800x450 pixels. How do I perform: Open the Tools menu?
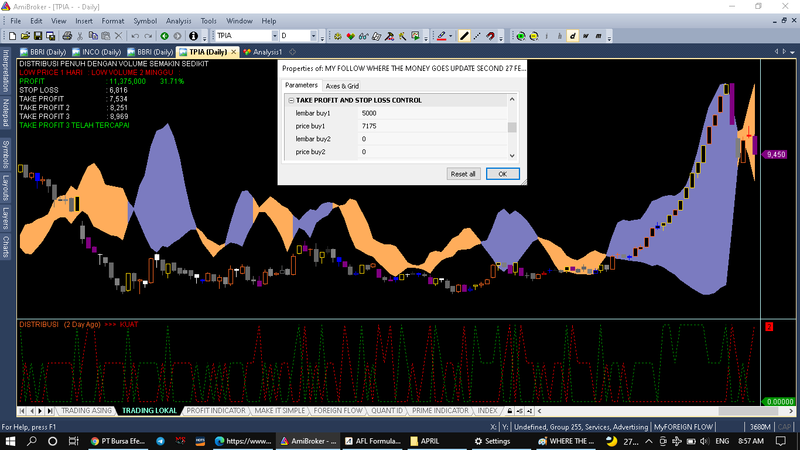coord(208,21)
